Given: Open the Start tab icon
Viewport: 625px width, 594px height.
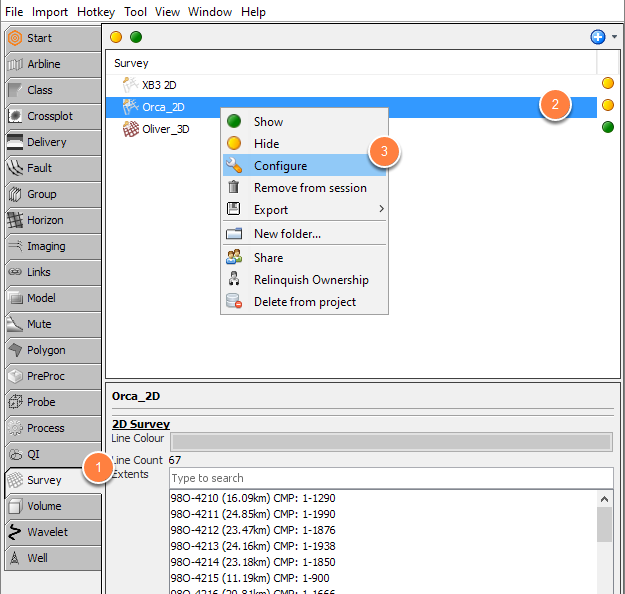Looking at the screenshot, I should (x=15, y=38).
